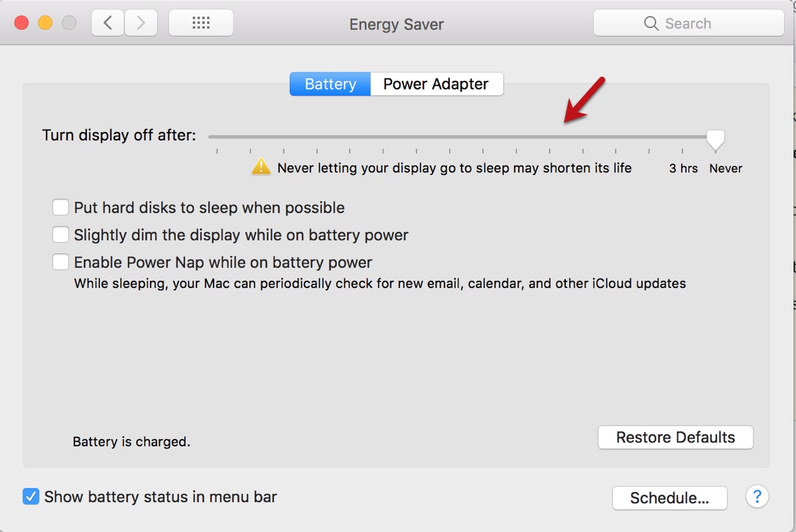Viewport: 796px width, 532px height.
Task: Go forward with the right chevron button
Action: [141, 23]
